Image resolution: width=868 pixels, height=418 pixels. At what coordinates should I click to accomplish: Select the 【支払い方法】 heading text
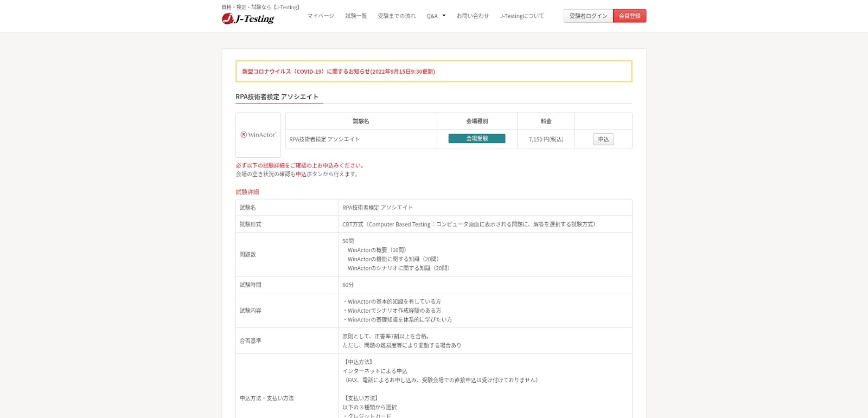pyautogui.click(x=361, y=398)
